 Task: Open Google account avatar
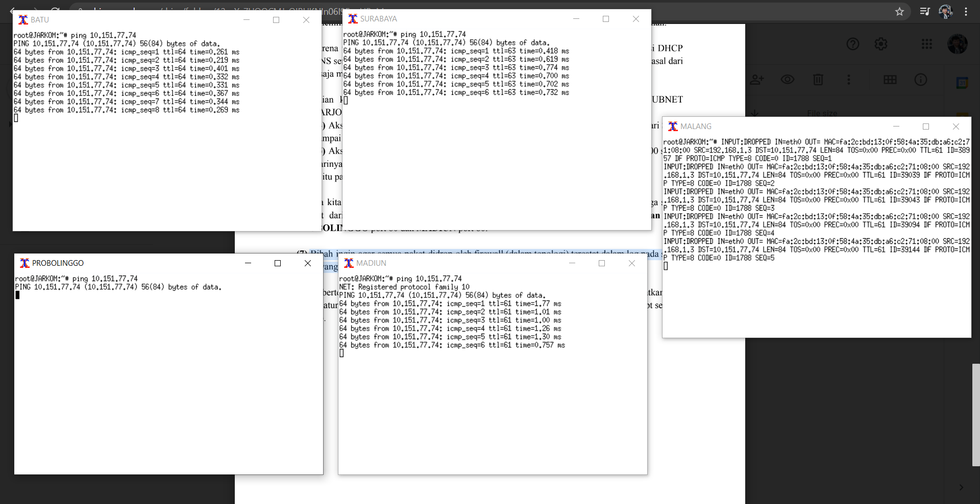pos(958,44)
